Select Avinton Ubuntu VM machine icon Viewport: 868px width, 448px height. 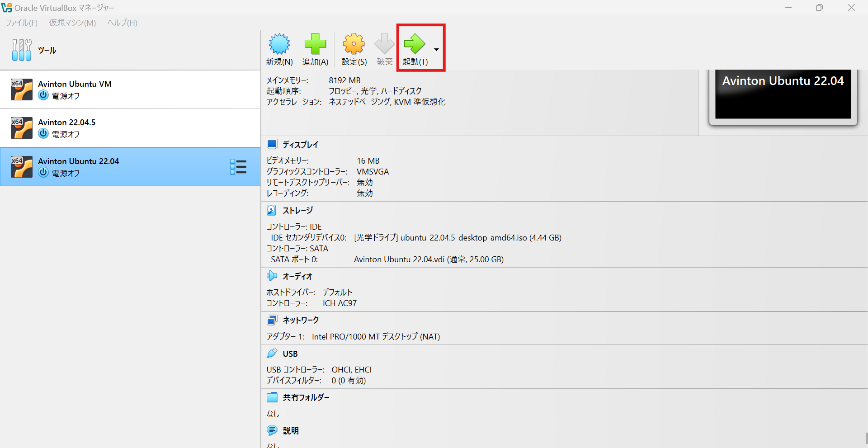tap(22, 90)
